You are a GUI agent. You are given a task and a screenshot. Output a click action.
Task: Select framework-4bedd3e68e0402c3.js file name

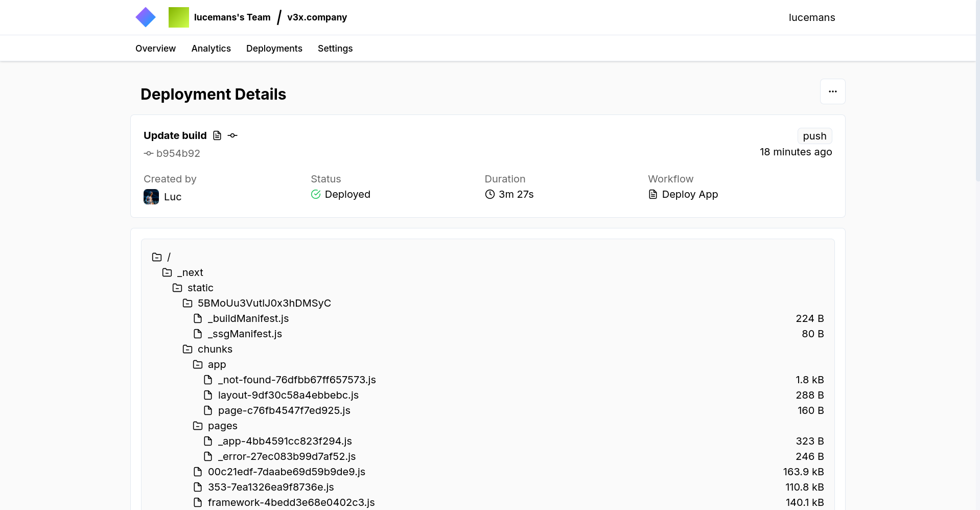click(x=291, y=502)
